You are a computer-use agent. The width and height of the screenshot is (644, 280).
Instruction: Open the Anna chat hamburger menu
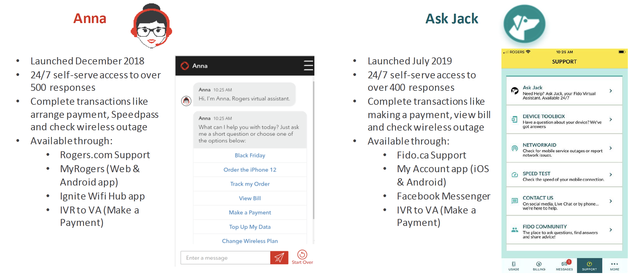(x=308, y=66)
